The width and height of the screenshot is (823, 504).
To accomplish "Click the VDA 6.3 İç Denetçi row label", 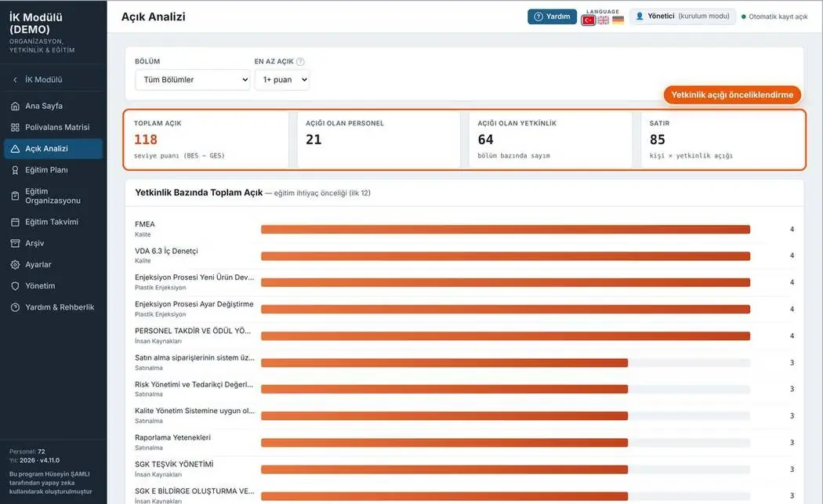I will tap(166, 251).
